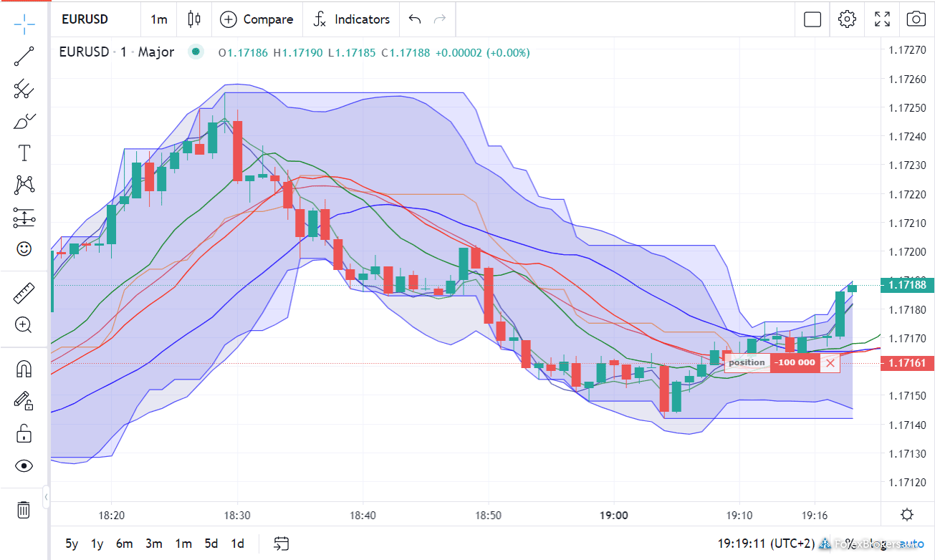Redo the last undone action
This screenshot has width=935, height=560.
(x=441, y=19)
